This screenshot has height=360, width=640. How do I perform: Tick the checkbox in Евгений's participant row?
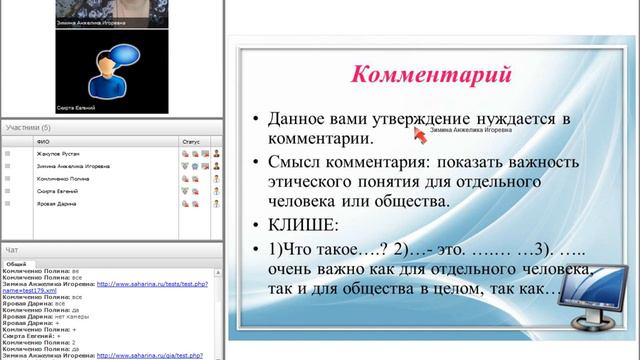point(7,191)
